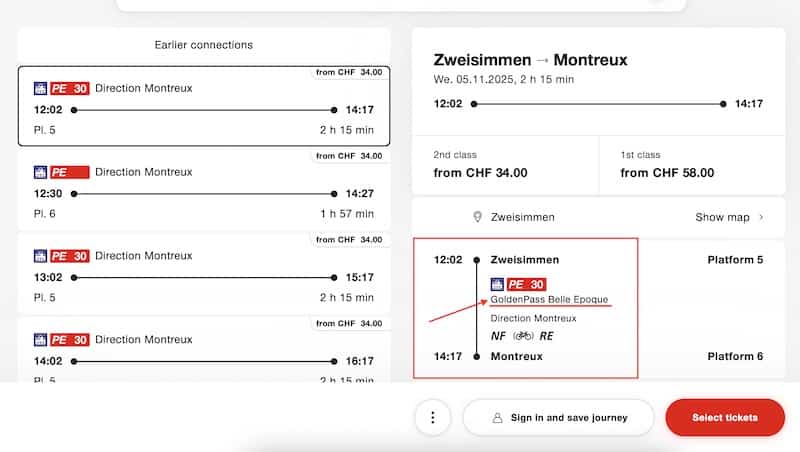This screenshot has height=452, width=800.
Task: Expand the Show map chevron
Action: [761, 217]
